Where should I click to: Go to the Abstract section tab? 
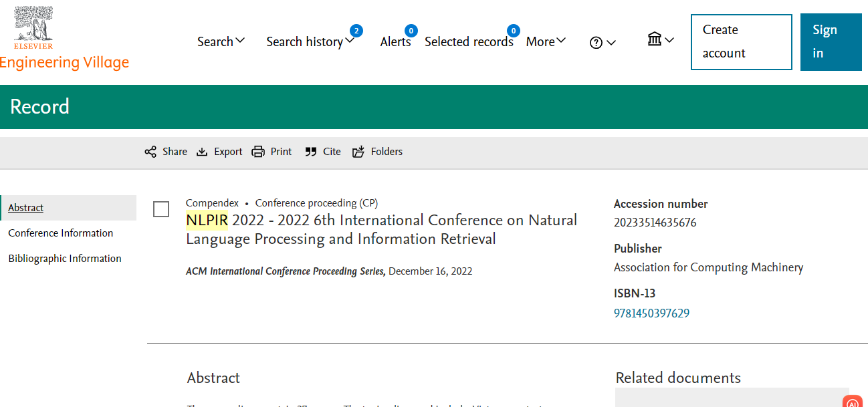[26, 208]
